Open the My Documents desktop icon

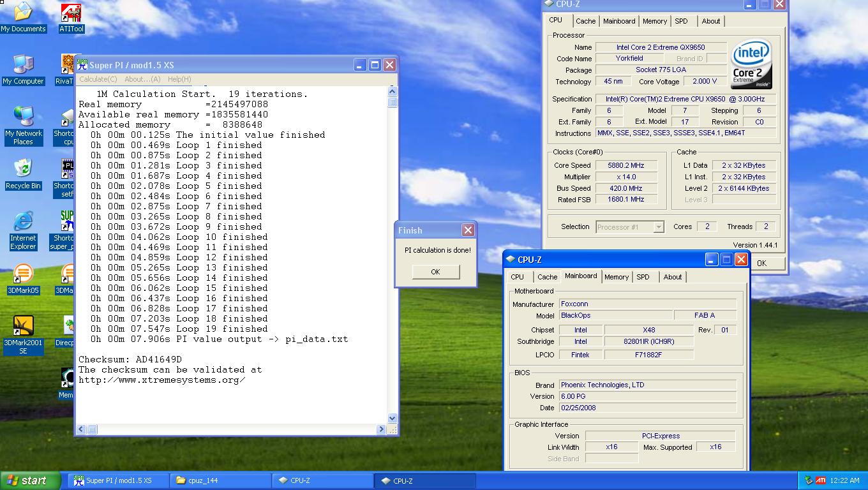[23, 17]
